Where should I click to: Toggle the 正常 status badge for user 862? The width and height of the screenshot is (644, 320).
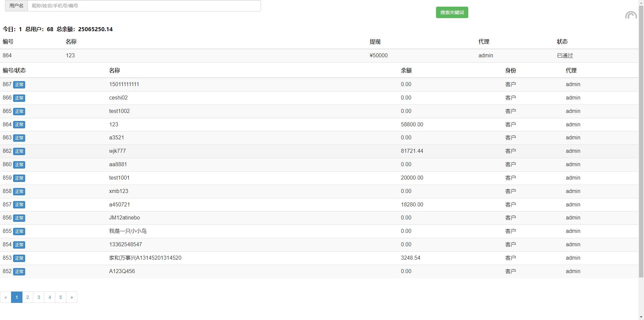pos(19,151)
